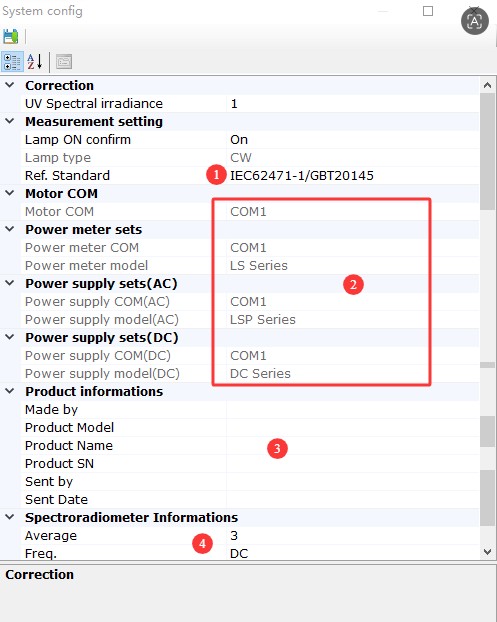Sort properties alphabetically with A-Z icon
The image size is (497, 622).
tap(35, 62)
